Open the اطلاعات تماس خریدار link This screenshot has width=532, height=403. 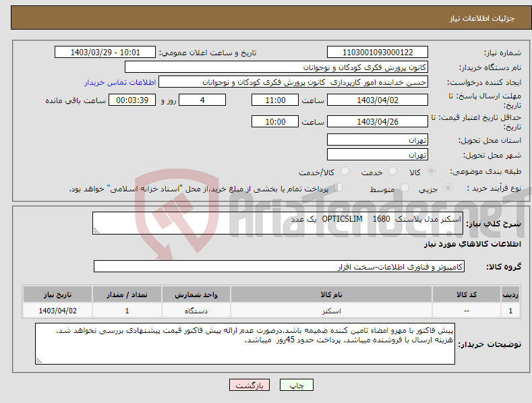tap(120, 82)
